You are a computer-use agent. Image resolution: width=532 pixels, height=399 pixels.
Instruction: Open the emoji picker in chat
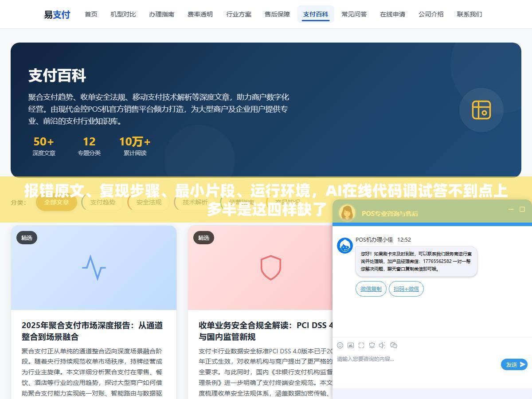340,345
